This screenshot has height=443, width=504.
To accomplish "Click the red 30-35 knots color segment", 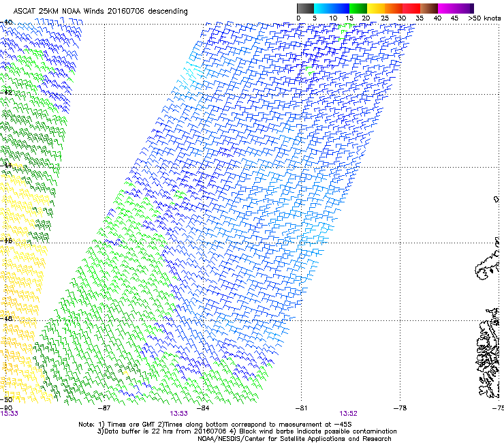I will [x=411, y=8].
